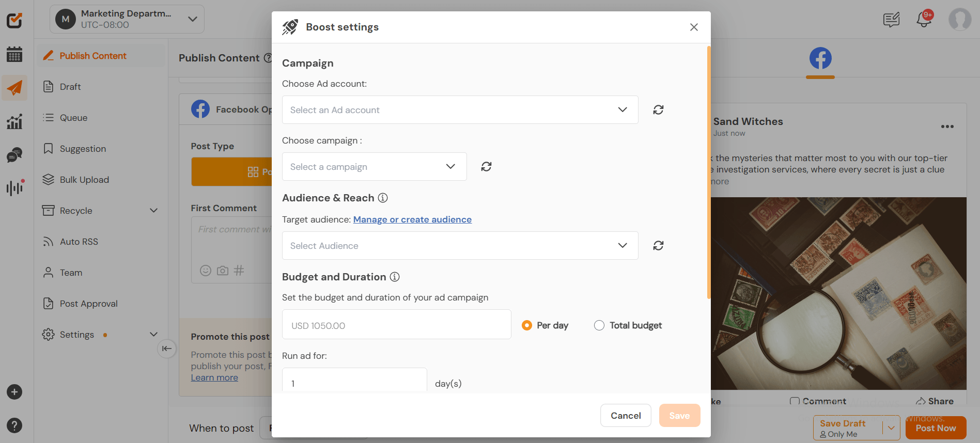The height and width of the screenshot is (443, 980).
Task: Click the stamp collection preview image
Action: (838, 293)
